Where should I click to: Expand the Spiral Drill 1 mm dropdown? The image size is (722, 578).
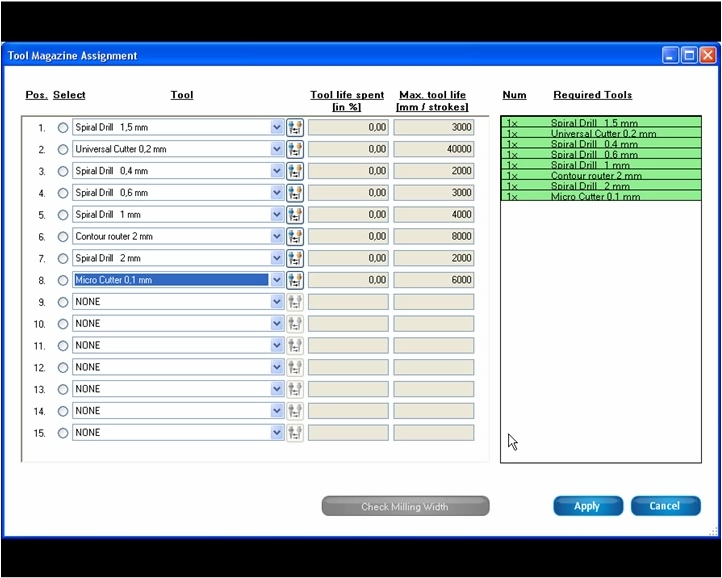tap(277, 215)
